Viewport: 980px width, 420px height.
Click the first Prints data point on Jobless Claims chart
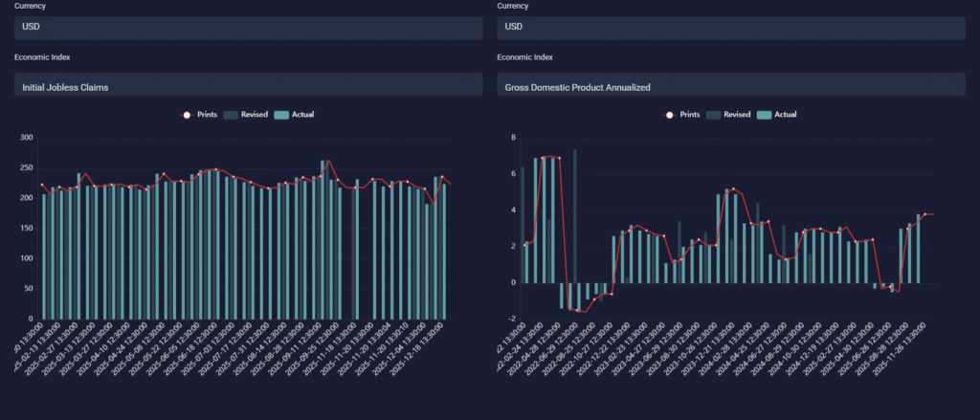(42, 185)
